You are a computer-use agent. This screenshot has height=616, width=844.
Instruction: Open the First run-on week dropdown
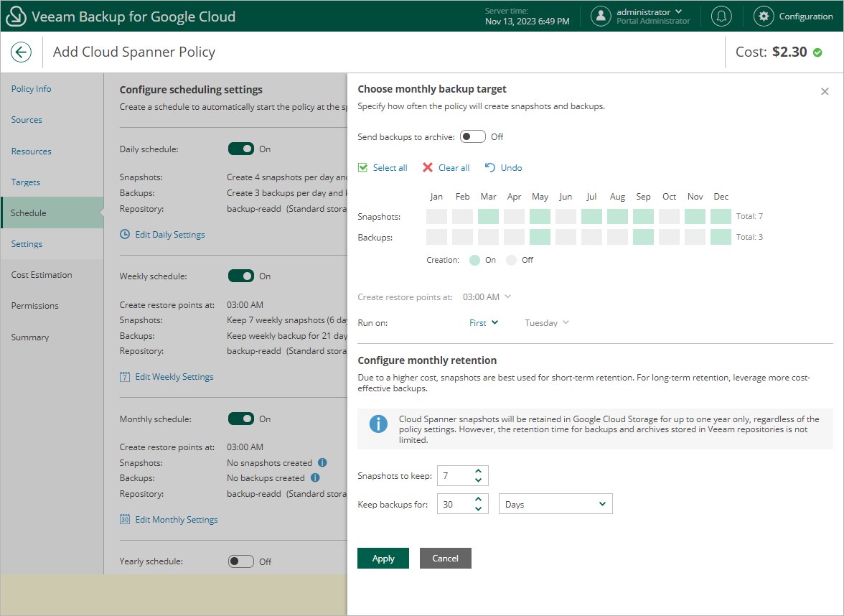click(484, 322)
